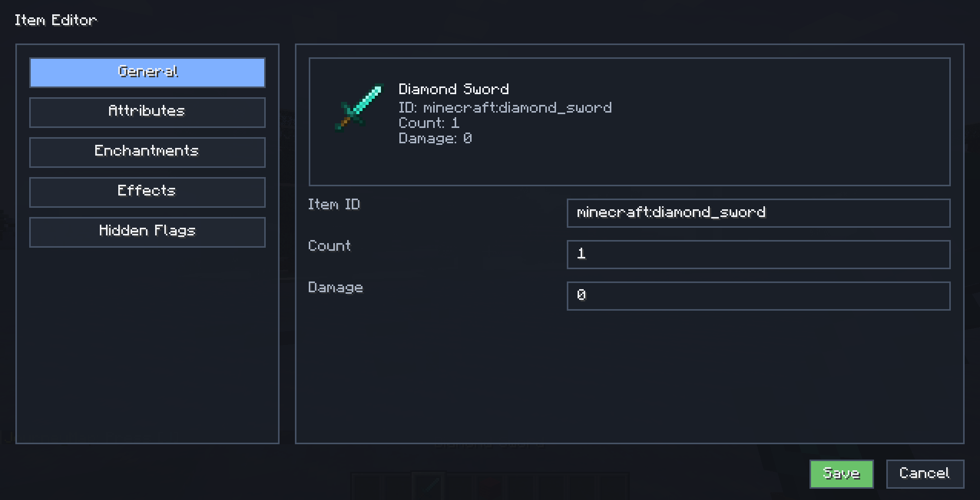
Task: Click the dimmed hotbar sword slot below
Action: pyautogui.click(x=429, y=486)
